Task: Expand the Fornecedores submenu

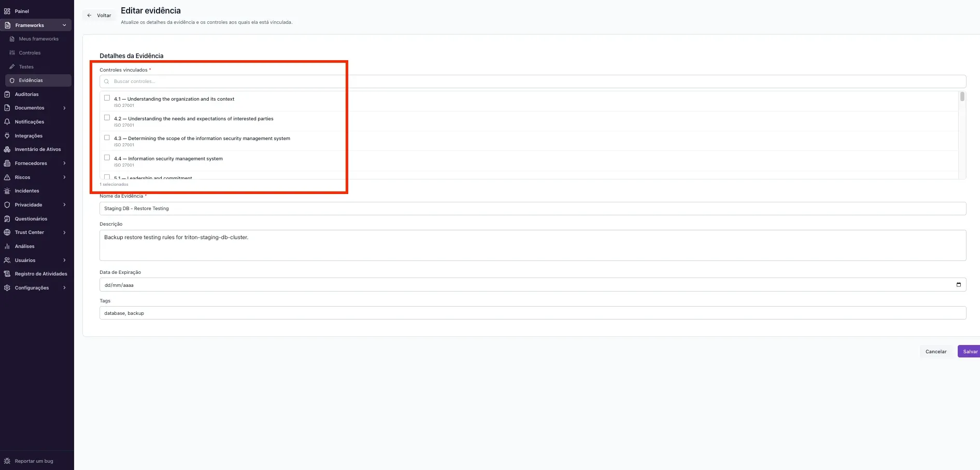Action: [64, 163]
